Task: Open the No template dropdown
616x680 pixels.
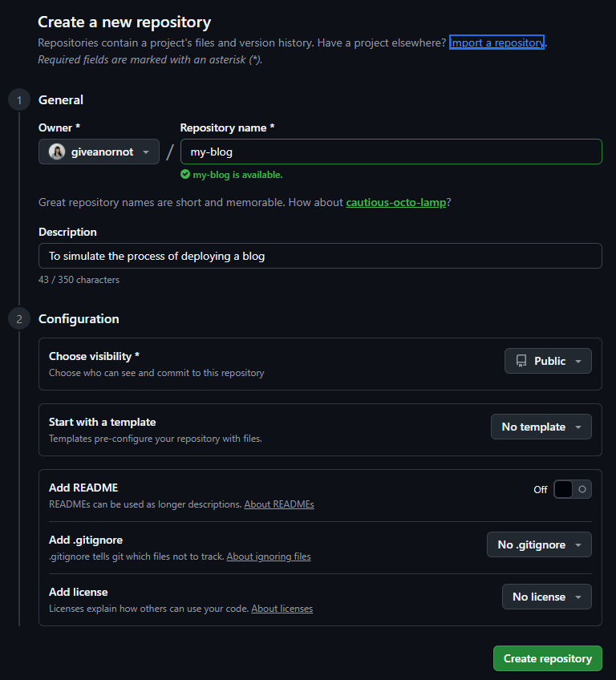Action: (x=541, y=427)
